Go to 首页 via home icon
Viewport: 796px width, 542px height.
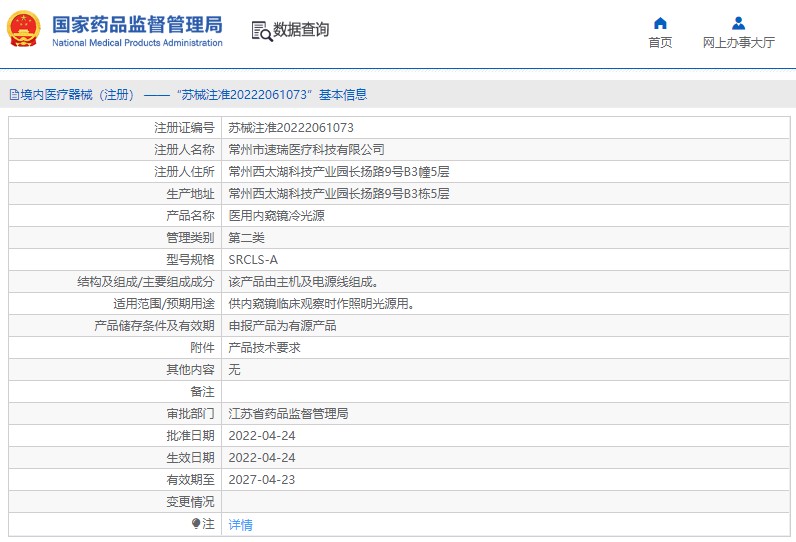[660, 23]
